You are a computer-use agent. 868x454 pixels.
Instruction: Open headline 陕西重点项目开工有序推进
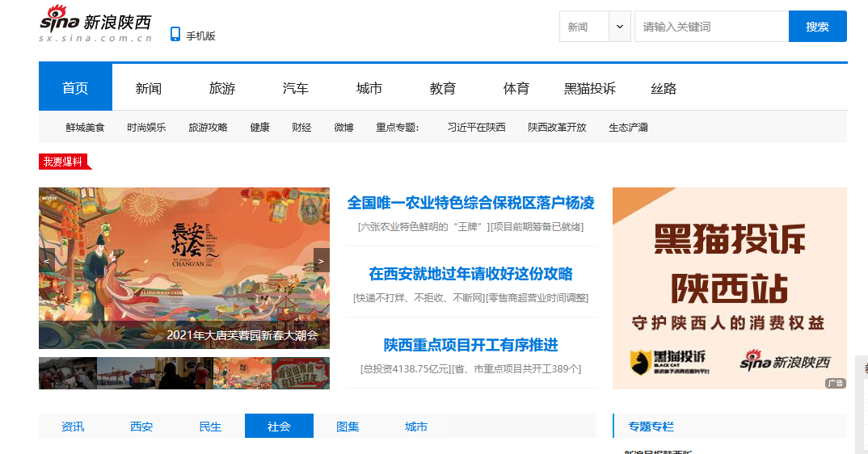click(471, 345)
